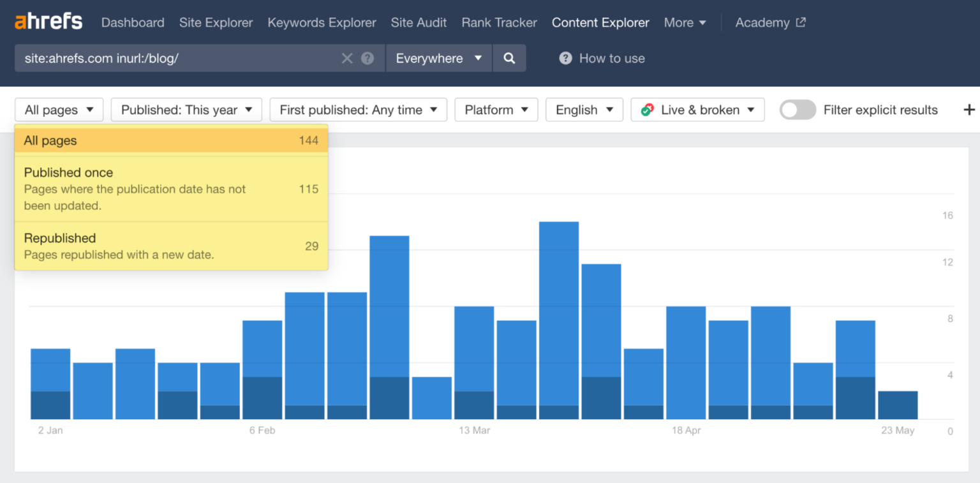Click the How to use link

pyautogui.click(x=611, y=58)
